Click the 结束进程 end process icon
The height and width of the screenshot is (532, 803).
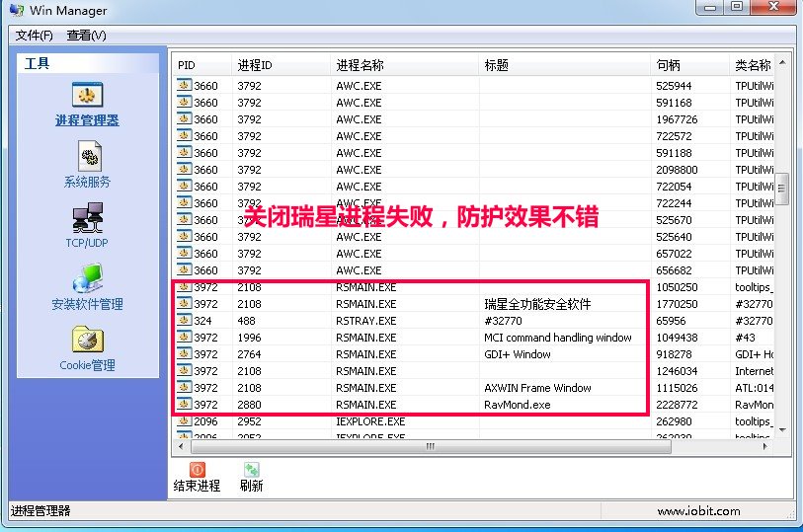198,470
